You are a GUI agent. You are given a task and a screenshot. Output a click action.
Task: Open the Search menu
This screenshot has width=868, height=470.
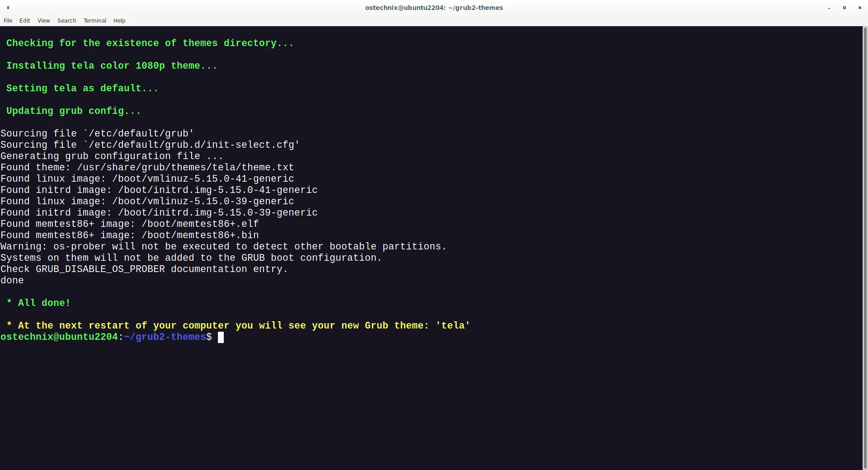[x=66, y=20]
